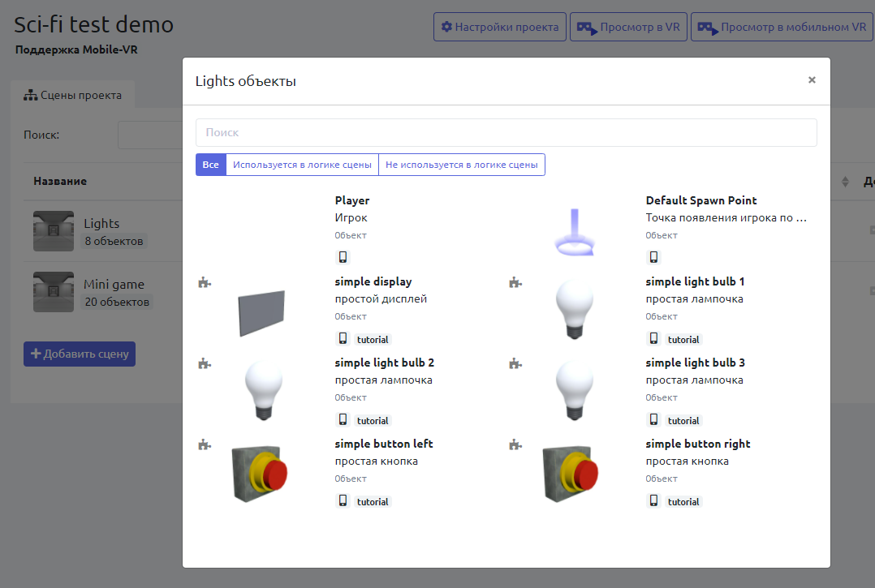Click mobile icon under simple light bulb 2

pos(343,419)
